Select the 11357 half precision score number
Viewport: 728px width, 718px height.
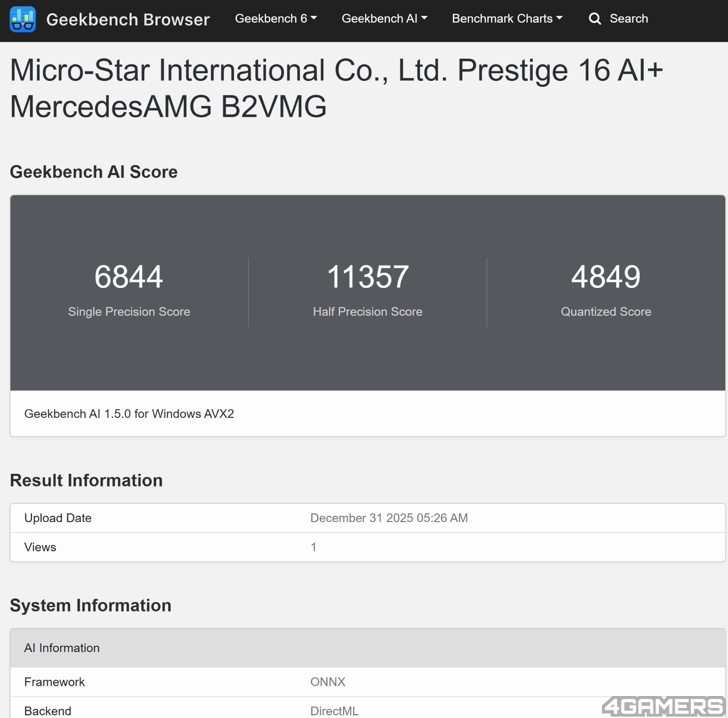368,276
